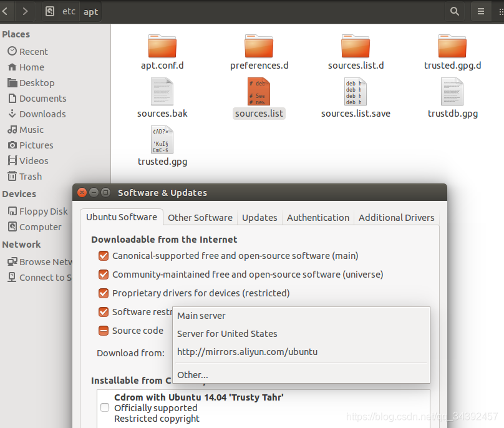Uncheck Community-maintained software (universe) checkbox

104,275
